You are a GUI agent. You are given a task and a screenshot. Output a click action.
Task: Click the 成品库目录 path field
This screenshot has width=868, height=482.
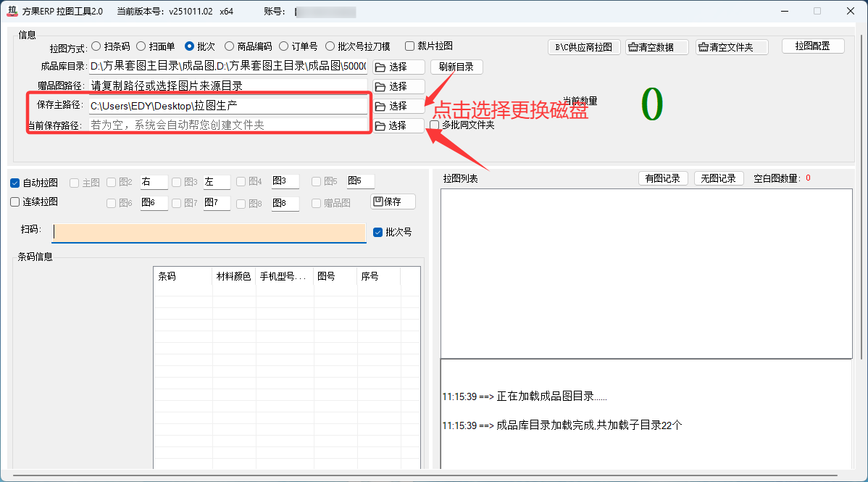(228, 67)
